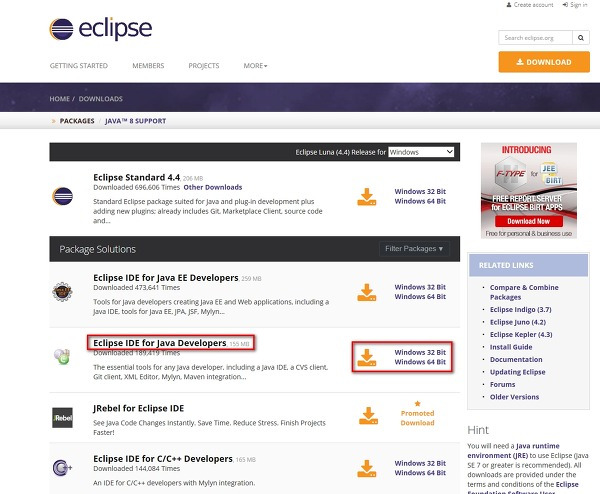600x494 pixels.
Task: Open the Forums related link
Action: point(502,384)
